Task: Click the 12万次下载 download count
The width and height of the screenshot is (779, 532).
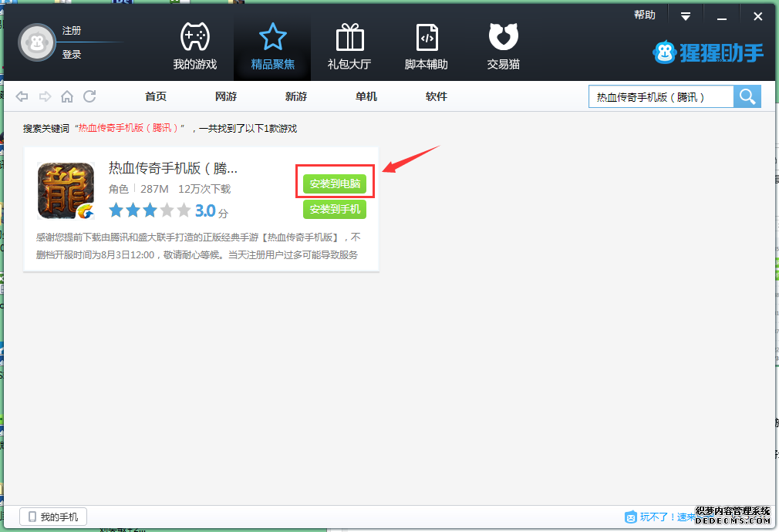Action: (204, 189)
